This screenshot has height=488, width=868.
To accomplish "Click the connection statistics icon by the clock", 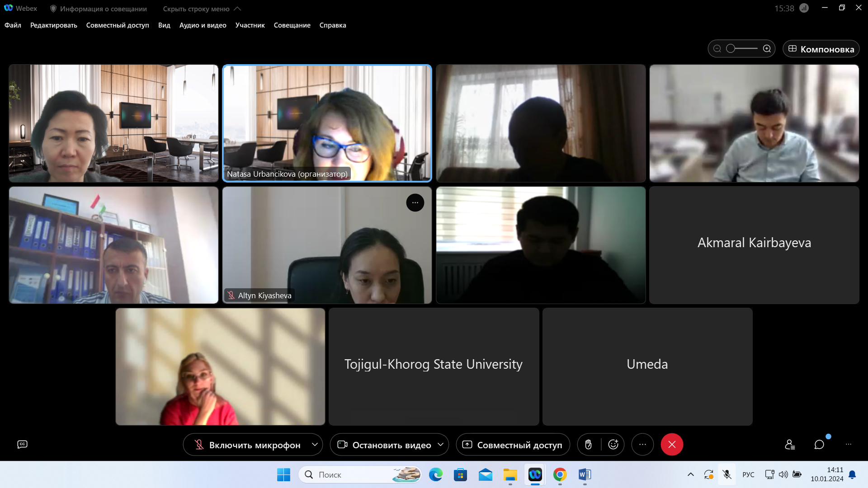I will point(804,8).
